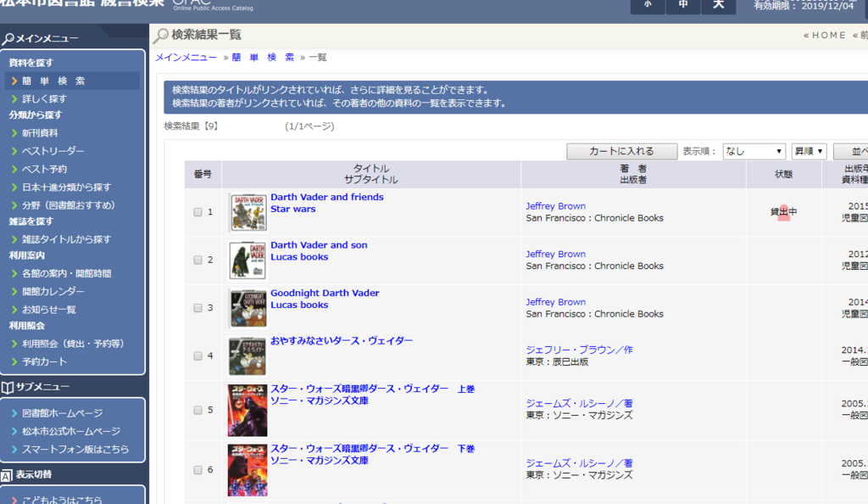
Task: Open the Darth Vader and friends cover thumbnail
Action: (x=248, y=213)
